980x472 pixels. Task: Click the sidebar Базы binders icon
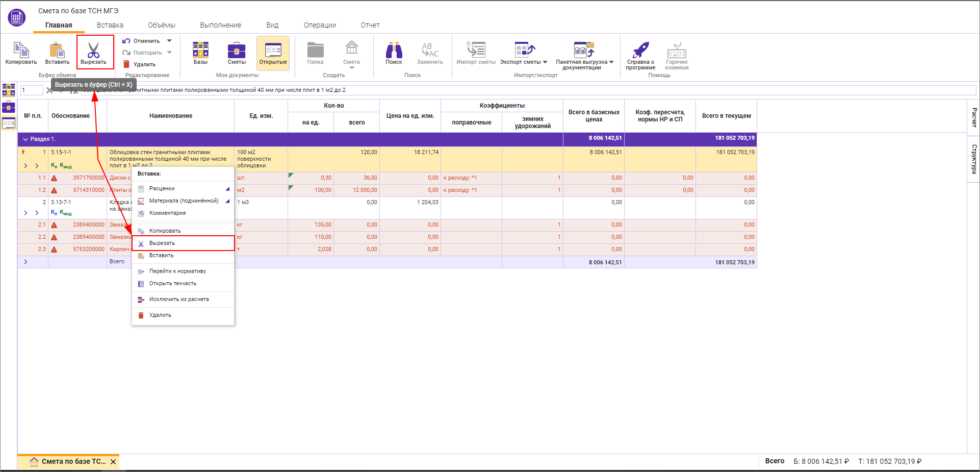(x=9, y=90)
